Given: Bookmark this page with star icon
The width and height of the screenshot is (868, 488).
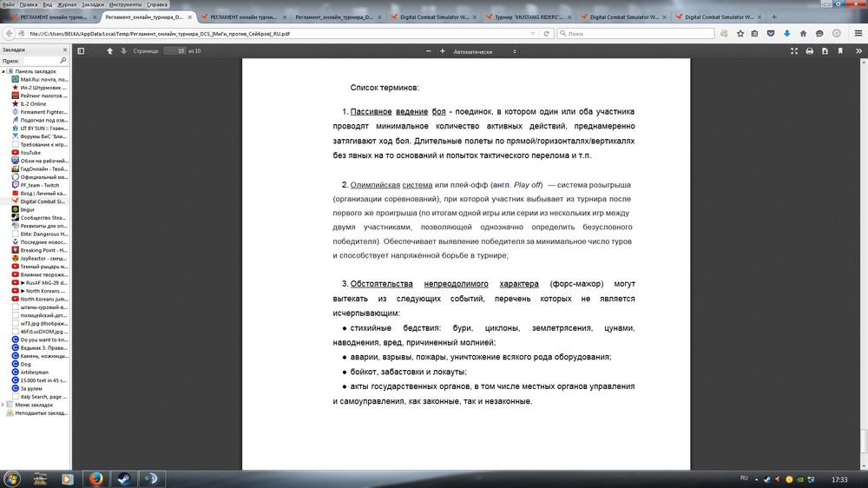Looking at the screenshot, I should coord(740,34).
